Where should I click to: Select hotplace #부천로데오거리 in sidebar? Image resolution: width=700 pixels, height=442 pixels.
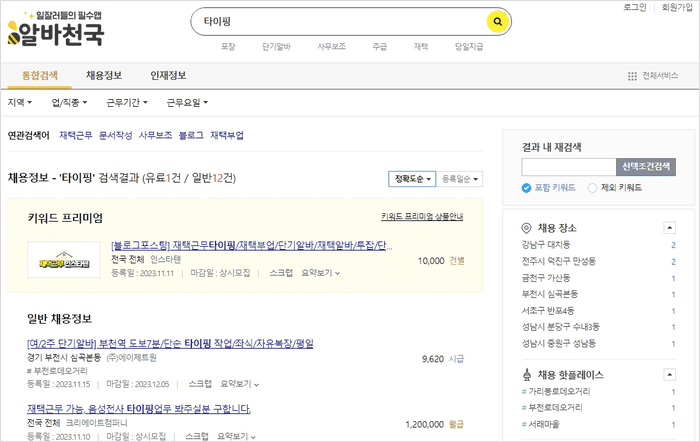[x=552, y=408]
